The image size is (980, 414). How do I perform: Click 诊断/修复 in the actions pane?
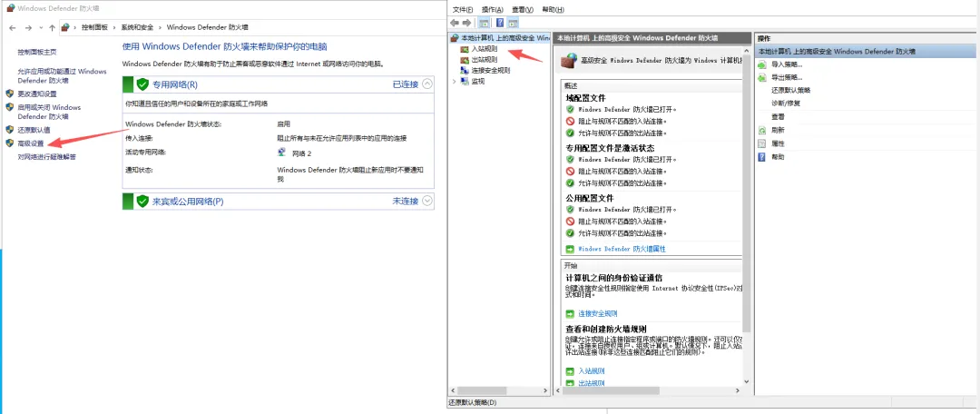[785, 103]
